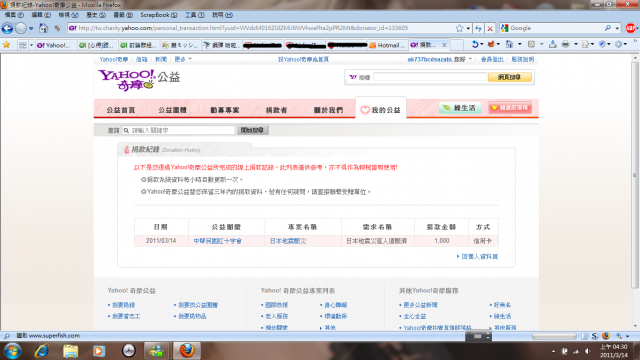This screenshot has width=640, height=360.
Task: Click the status bar progress slider
Action: pos(554,336)
